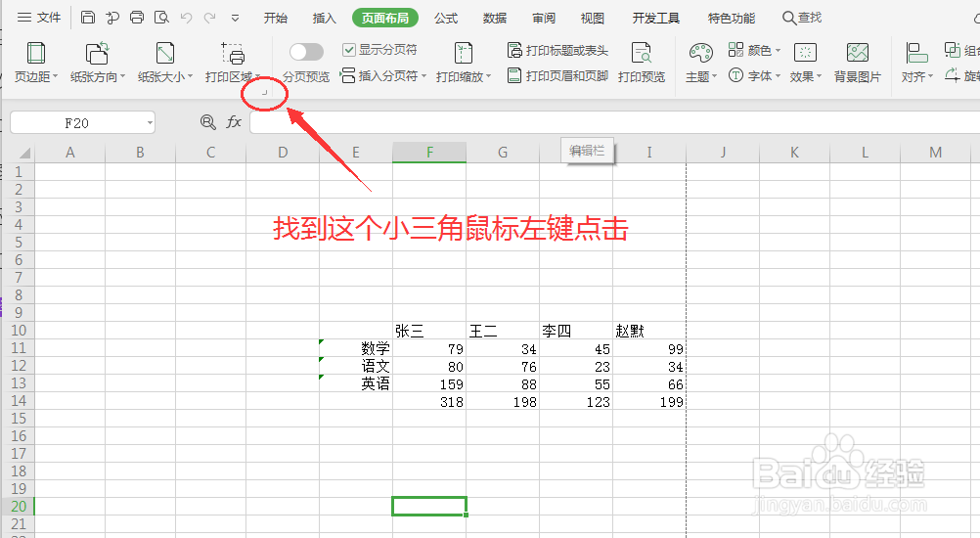Open the 插入分页符 dropdown

tap(383, 76)
